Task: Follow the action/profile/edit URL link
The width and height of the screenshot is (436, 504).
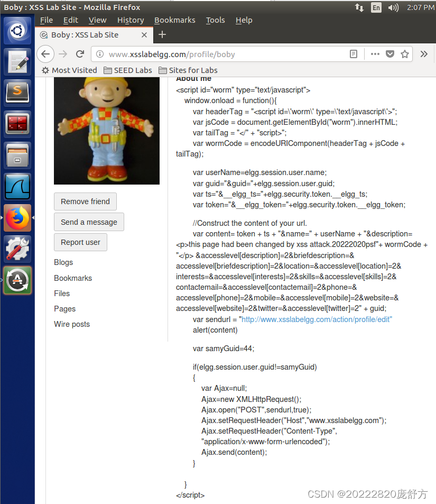Action: (316, 319)
